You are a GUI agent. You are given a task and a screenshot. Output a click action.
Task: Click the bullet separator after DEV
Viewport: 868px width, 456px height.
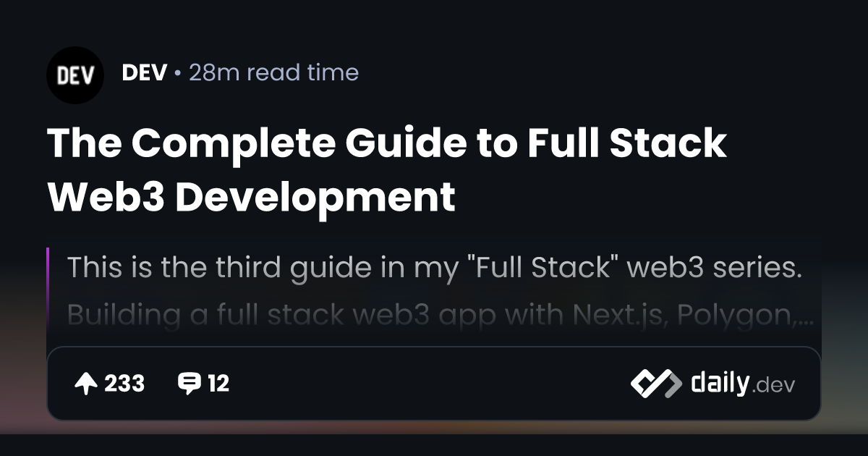[x=178, y=73]
